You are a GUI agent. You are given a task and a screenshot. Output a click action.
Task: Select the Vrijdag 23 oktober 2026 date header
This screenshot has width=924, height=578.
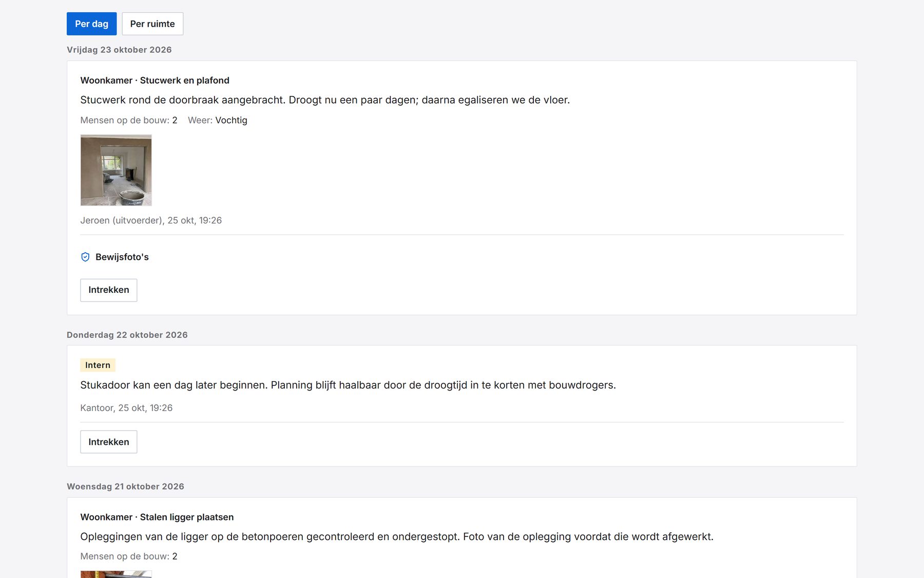pos(119,50)
